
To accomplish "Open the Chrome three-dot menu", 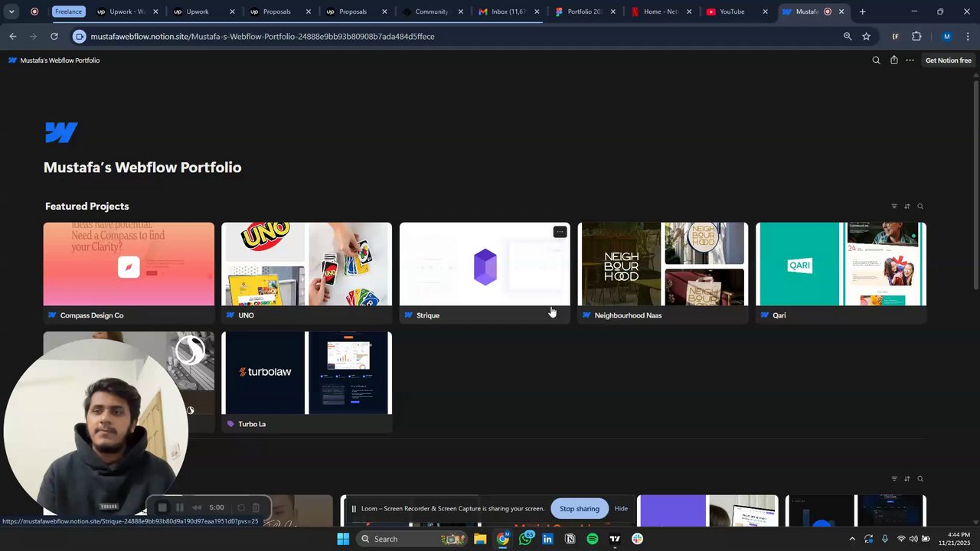I will coord(968,36).
